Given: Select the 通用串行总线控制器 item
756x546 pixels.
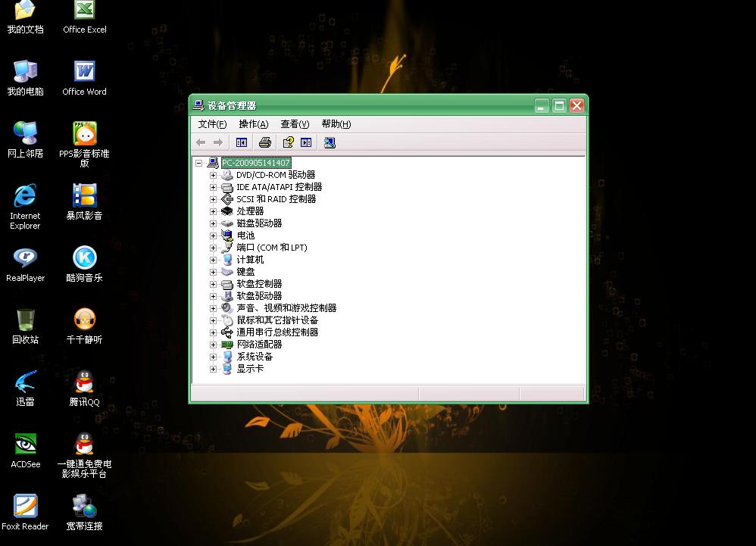Looking at the screenshot, I should pyautogui.click(x=277, y=332).
